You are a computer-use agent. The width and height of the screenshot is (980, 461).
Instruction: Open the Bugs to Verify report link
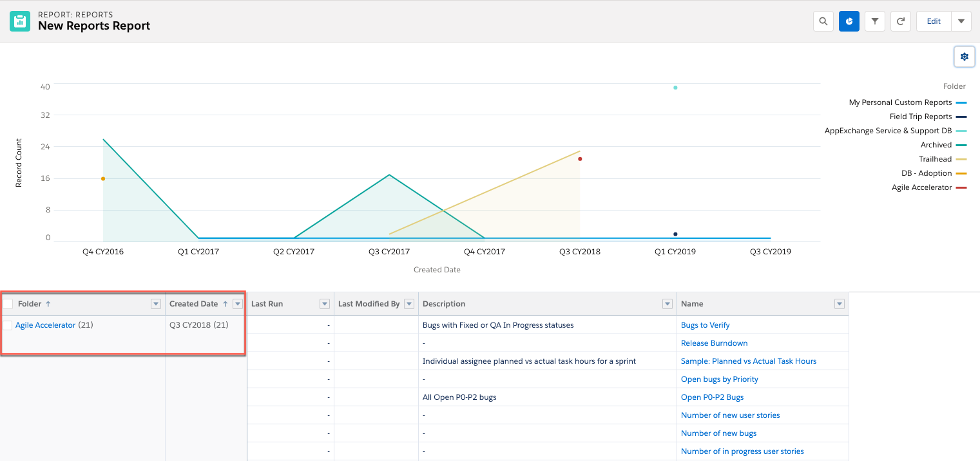706,325
